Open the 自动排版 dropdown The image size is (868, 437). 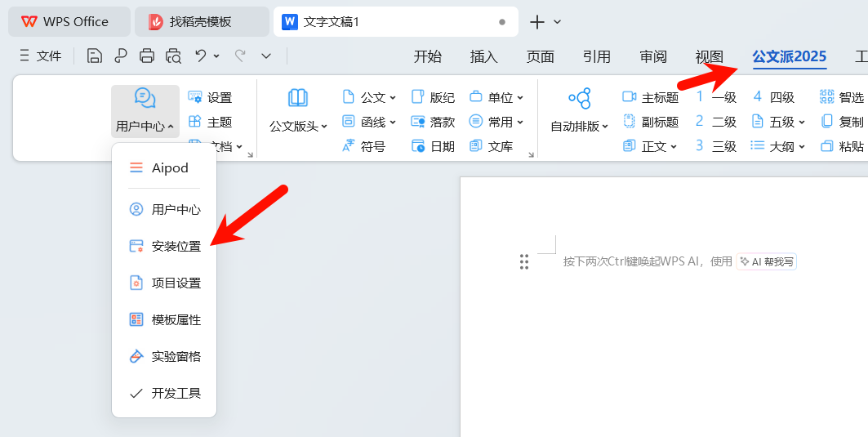pyautogui.click(x=579, y=111)
